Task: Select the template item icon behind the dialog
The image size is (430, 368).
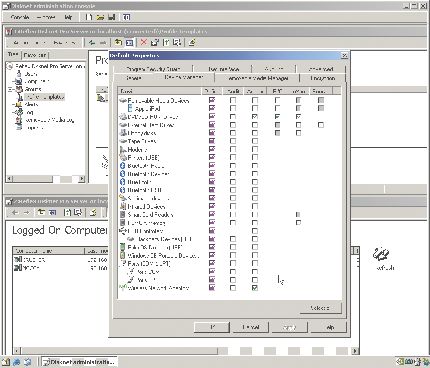Action: tap(101, 98)
